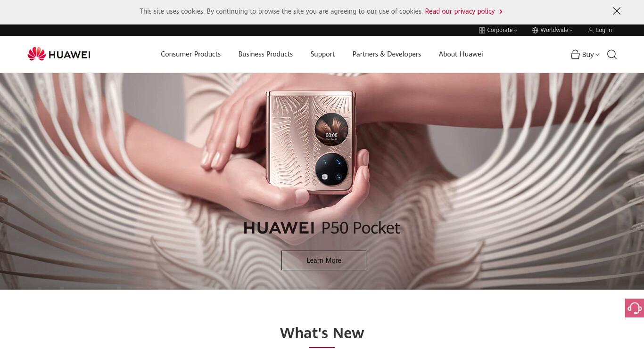The height and width of the screenshot is (349, 644).
Task: Click the Log in user icon
Action: coord(591,30)
